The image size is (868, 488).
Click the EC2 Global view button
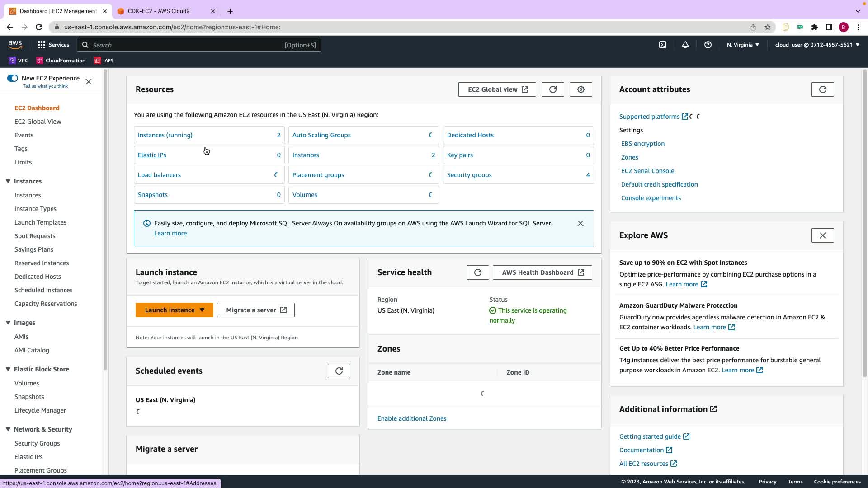click(x=497, y=89)
